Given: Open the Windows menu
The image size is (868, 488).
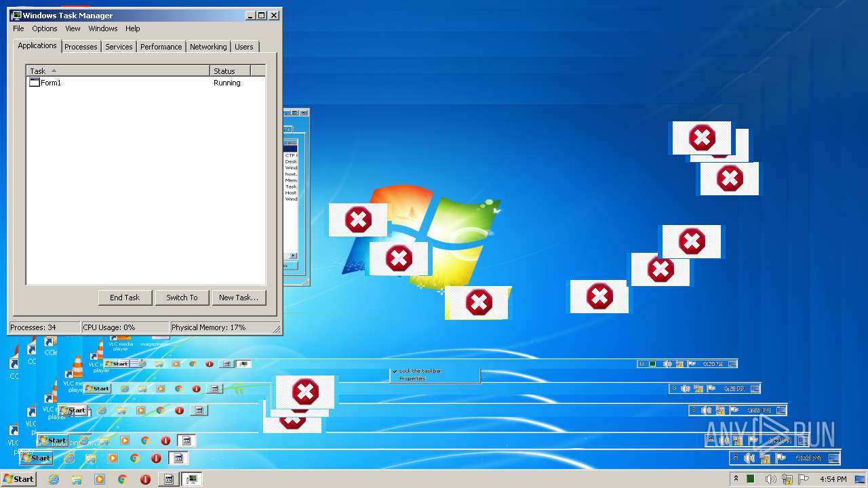Looking at the screenshot, I should [103, 28].
